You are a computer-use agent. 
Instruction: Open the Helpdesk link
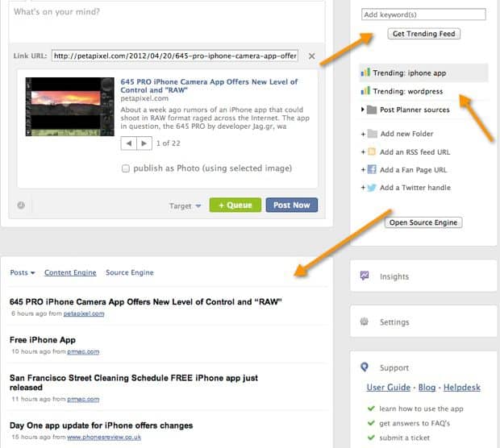462,387
